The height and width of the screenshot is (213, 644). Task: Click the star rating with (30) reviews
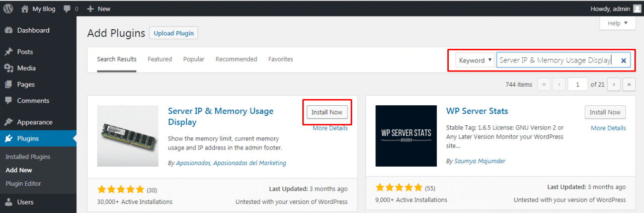tap(120, 190)
